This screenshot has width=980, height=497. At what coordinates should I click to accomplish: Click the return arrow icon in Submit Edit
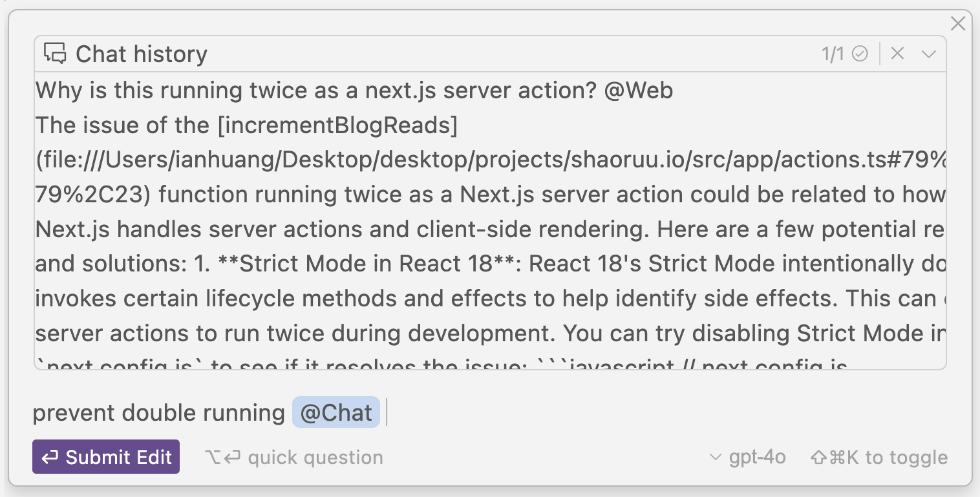tap(50, 458)
